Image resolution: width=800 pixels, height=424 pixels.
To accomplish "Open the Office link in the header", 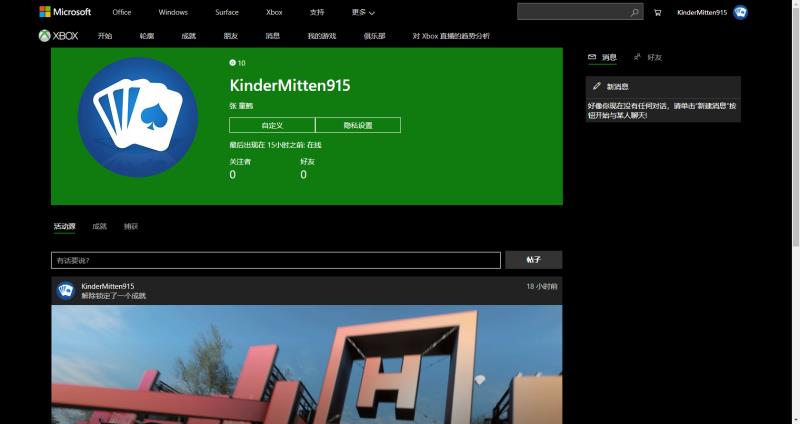I will (x=121, y=12).
